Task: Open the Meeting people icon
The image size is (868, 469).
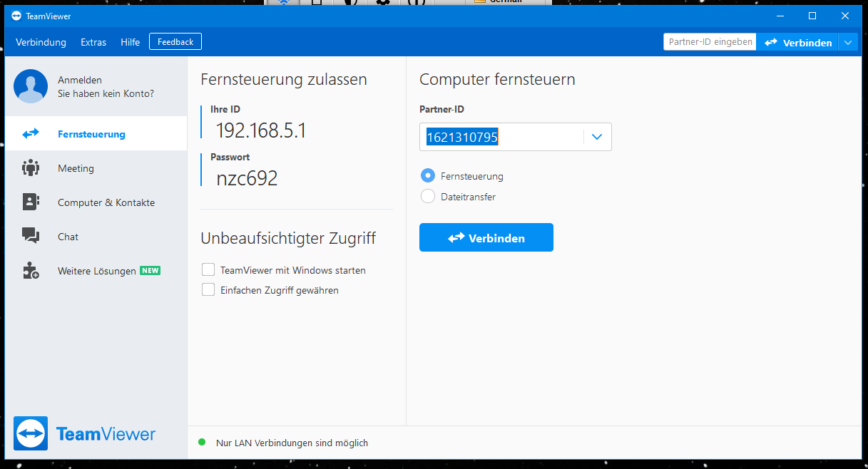Action: pyautogui.click(x=31, y=168)
